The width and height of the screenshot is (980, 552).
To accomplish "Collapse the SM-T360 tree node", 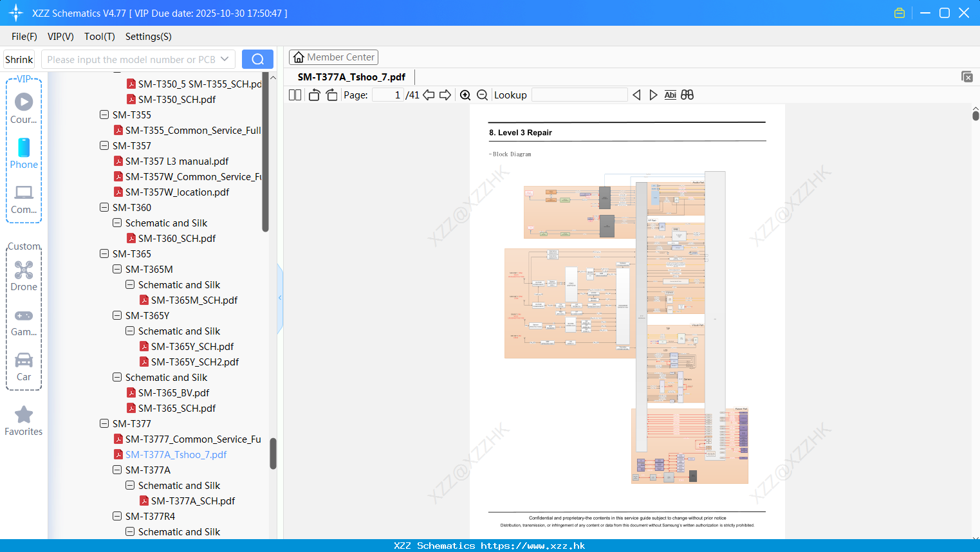I will [x=104, y=208].
